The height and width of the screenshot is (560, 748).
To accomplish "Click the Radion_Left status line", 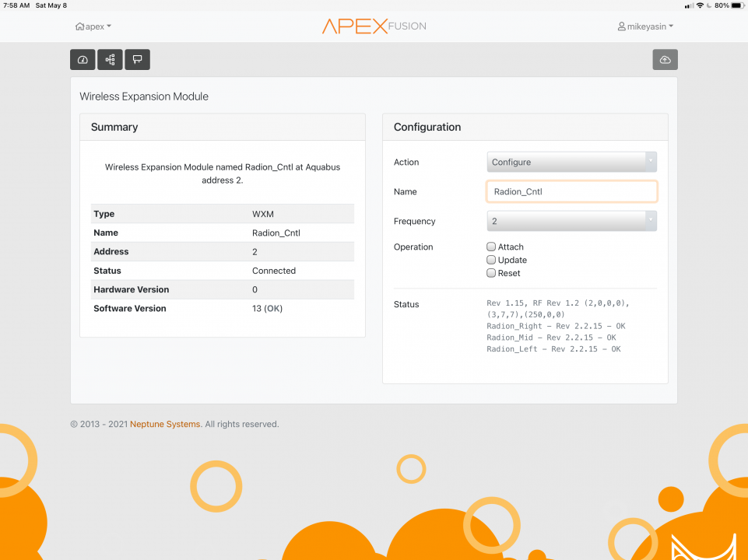I will [553, 349].
